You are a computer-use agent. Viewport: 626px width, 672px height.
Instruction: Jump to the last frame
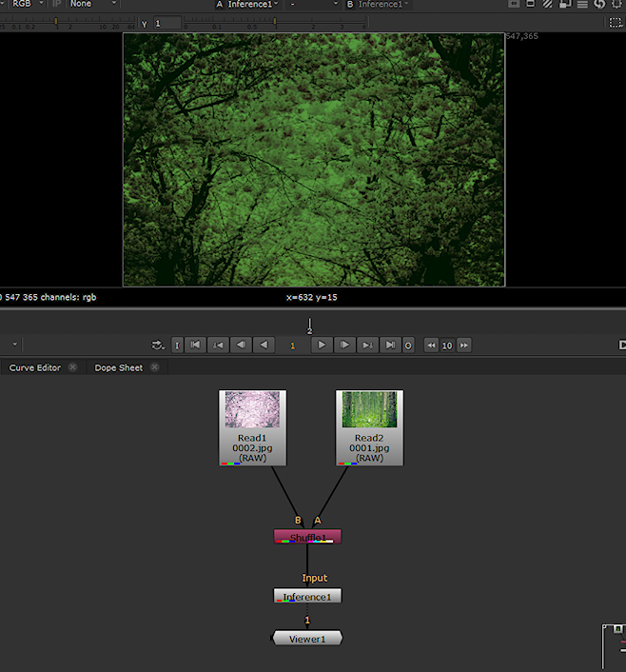point(391,345)
